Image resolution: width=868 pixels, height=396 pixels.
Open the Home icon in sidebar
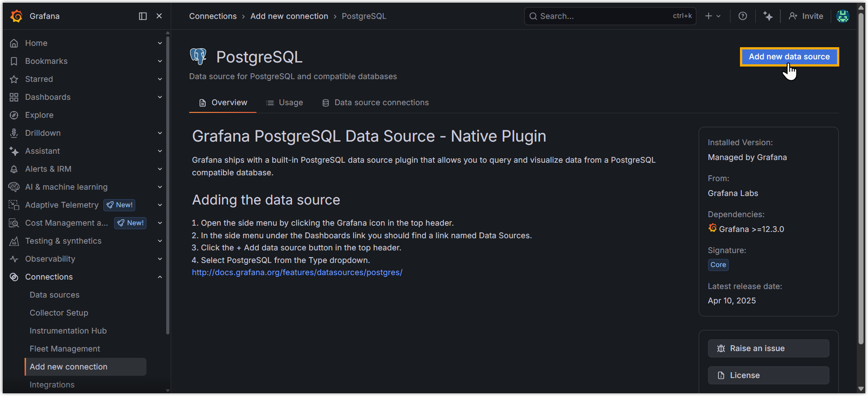tap(14, 43)
